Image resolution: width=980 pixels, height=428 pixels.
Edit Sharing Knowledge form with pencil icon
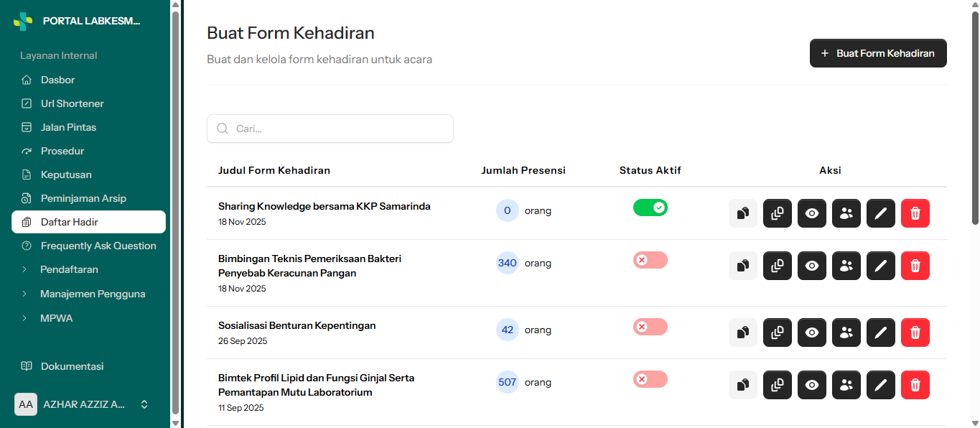(x=881, y=213)
